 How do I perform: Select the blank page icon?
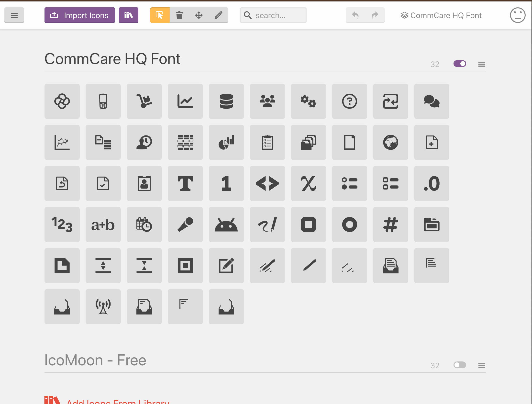click(x=350, y=142)
